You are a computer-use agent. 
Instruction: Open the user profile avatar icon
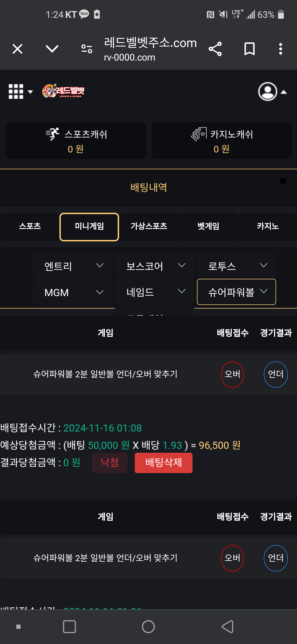268,91
